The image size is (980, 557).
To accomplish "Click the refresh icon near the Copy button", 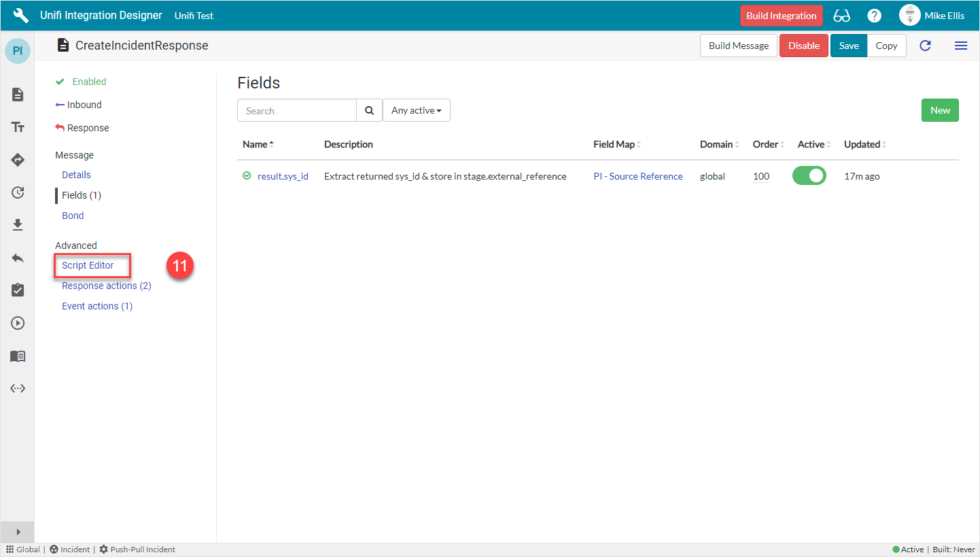I will click(925, 46).
